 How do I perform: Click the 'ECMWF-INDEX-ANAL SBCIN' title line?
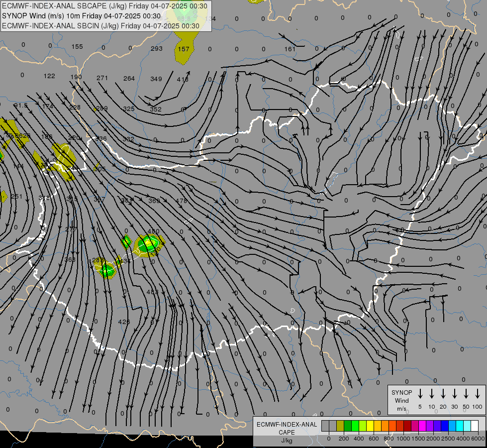[x=100, y=26]
